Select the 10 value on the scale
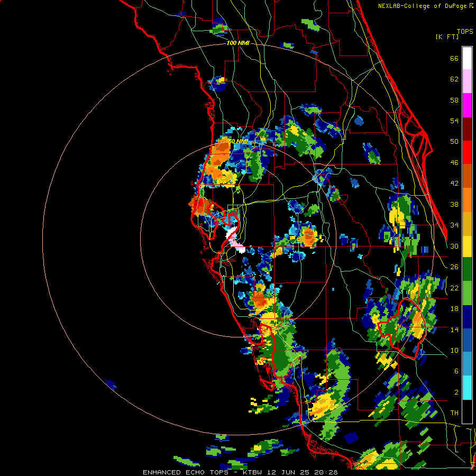This screenshot has width=476, height=476. (x=454, y=350)
